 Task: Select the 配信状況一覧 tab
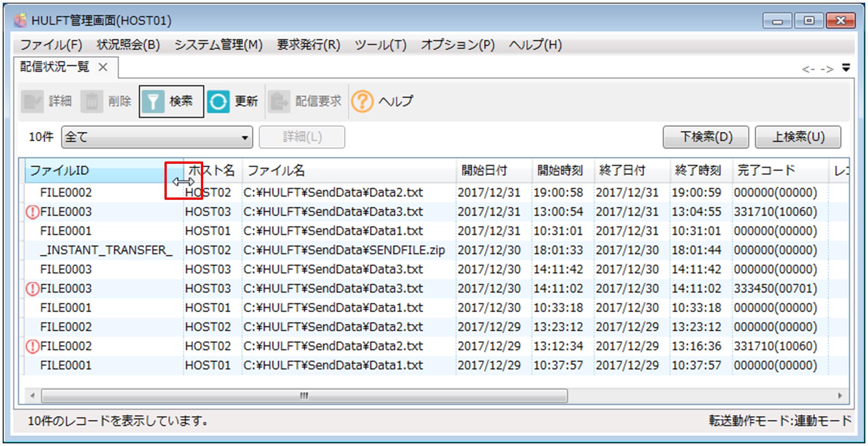(x=54, y=67)
